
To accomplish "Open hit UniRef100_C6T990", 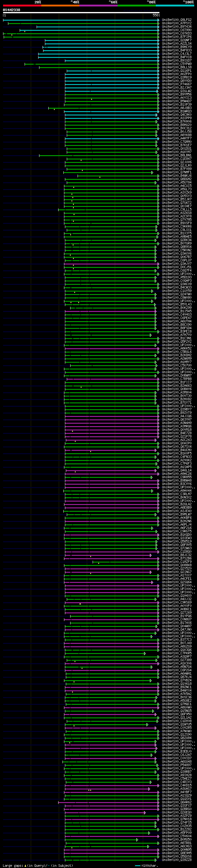I will pos(177,30).
